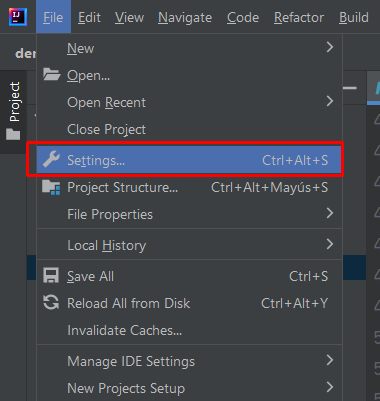The height and width of the screenshot is (401, 380).
Task: Expand the Manage IDE Settings submenu
Action: [189, 361]
